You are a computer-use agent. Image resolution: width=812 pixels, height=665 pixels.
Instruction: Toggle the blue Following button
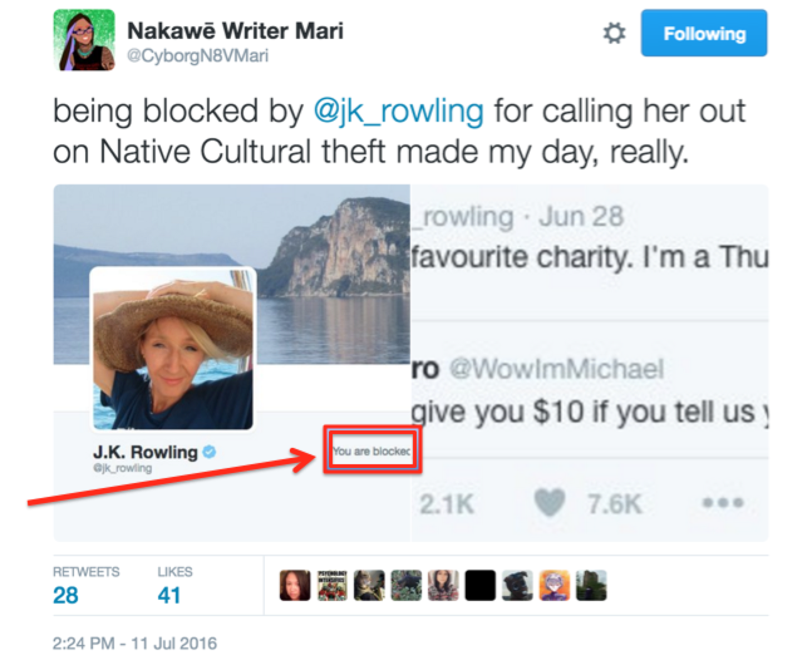703,33
